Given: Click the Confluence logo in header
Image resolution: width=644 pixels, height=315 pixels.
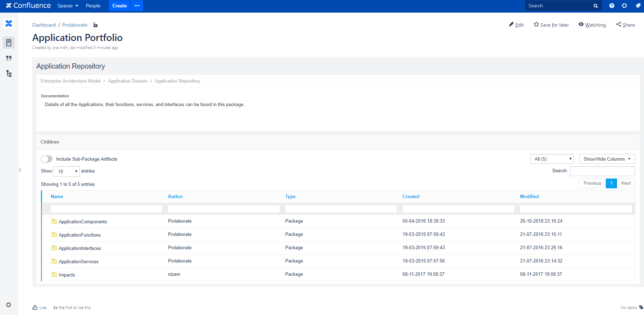Looking at the screenshot, I should coord(28,6).
